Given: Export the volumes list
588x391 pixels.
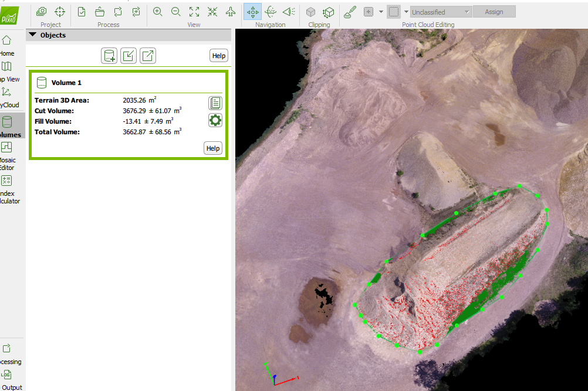Looking at the screenshot, I should pos(147,55).
